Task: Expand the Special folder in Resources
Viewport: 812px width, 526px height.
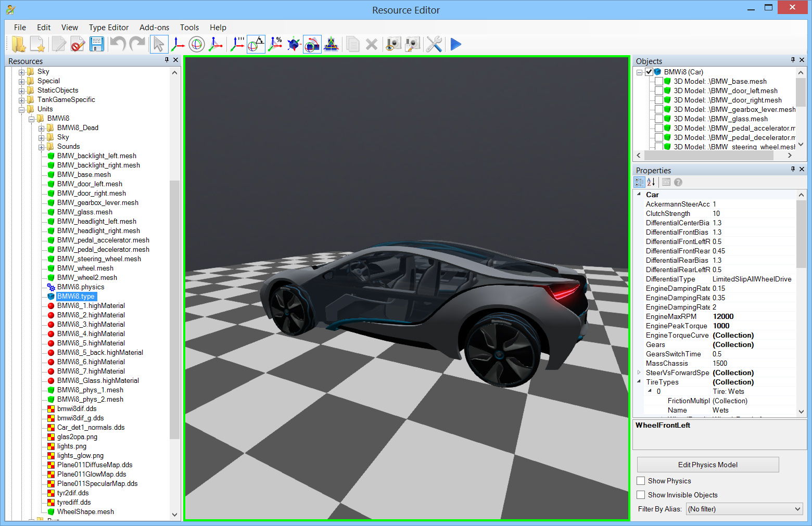Action: pyautogui.click(x=21, y=81)
